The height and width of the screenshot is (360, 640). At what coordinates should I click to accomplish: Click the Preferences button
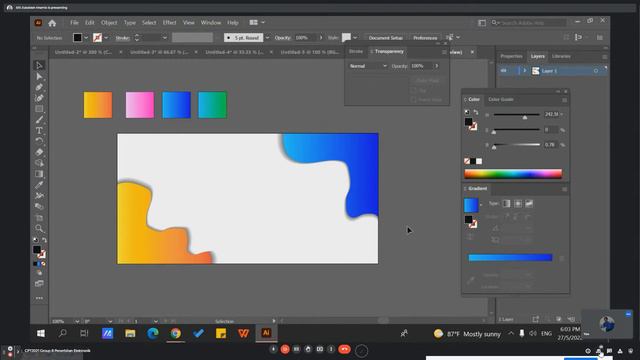[x=424, y=38]
